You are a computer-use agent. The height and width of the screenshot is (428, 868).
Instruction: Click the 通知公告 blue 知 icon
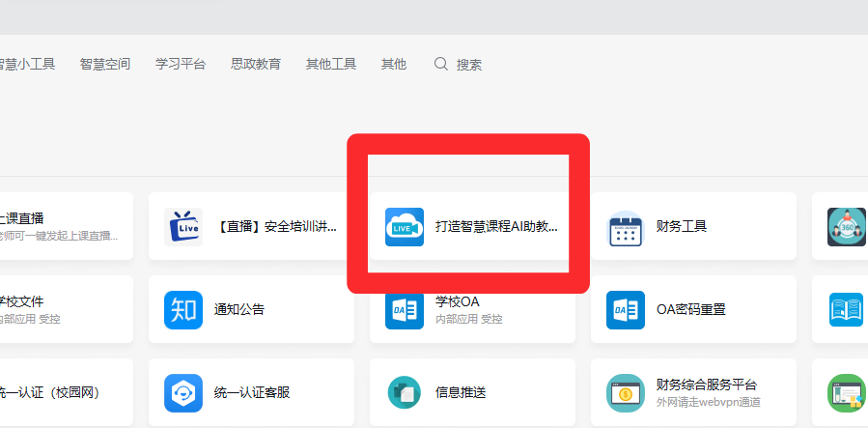(182, 309)
